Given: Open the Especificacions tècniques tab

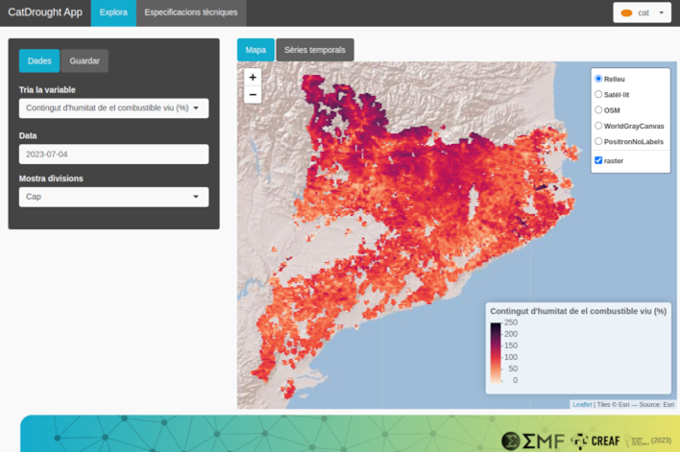Looking at the screenshot, I should (x=190, y=13).
